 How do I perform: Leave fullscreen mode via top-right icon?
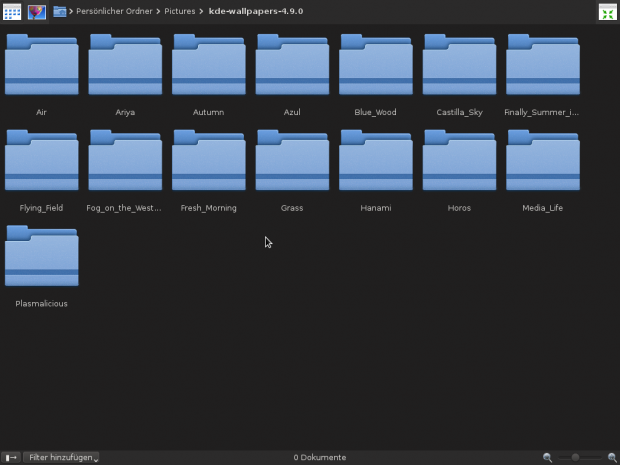pos(607,11)
